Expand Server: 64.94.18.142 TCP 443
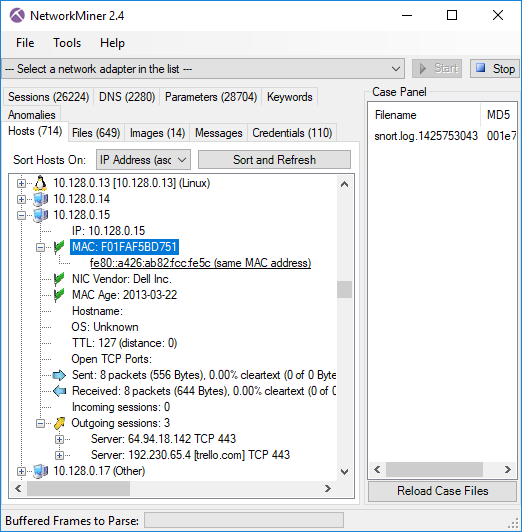522x532 pixels. pos(59,439)
